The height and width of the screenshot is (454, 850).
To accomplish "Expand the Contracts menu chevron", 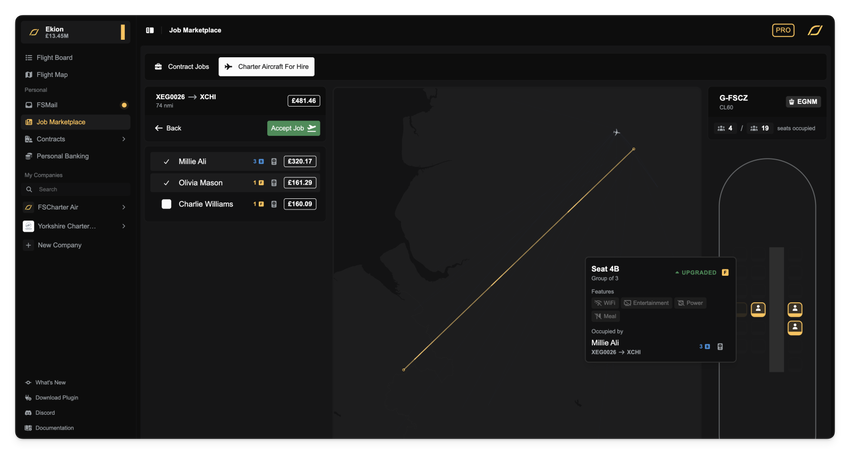I will [x=123, y=139].
